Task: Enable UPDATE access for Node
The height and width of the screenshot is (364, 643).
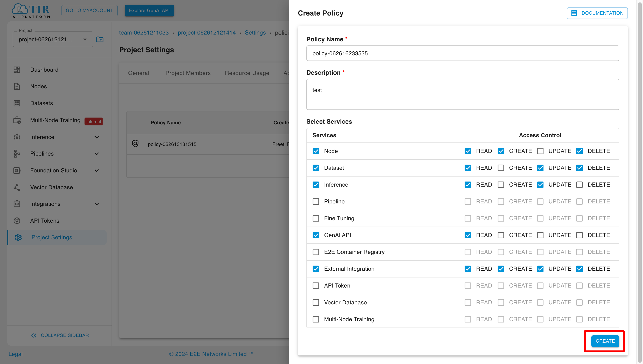Action: [540, 151]
